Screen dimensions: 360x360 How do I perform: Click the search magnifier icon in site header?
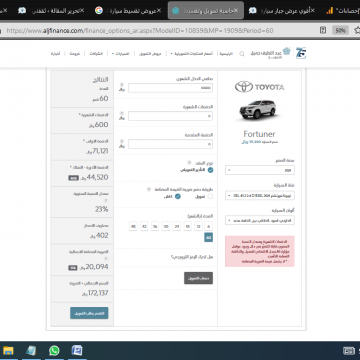click(x=242, y=54)
